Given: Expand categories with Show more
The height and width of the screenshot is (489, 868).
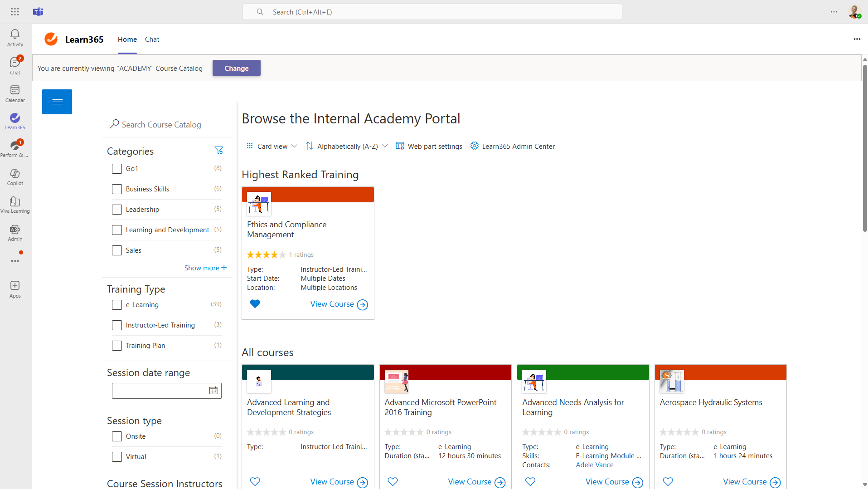Looking at the screenshot, I should coord(205,268).
